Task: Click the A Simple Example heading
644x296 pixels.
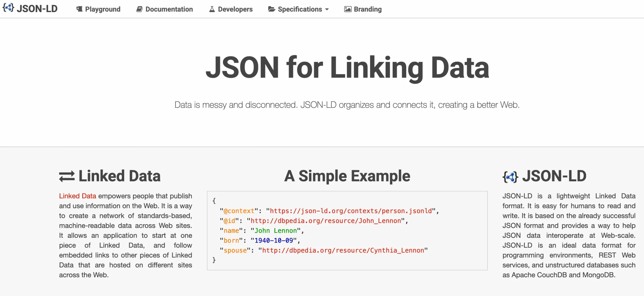Action: [x=347, y=176]
